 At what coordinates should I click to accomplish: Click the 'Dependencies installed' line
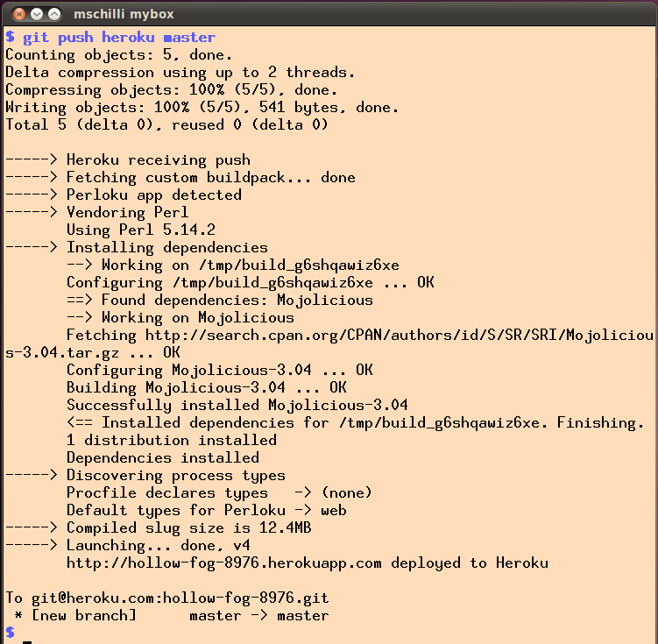(x=163, y=457)
